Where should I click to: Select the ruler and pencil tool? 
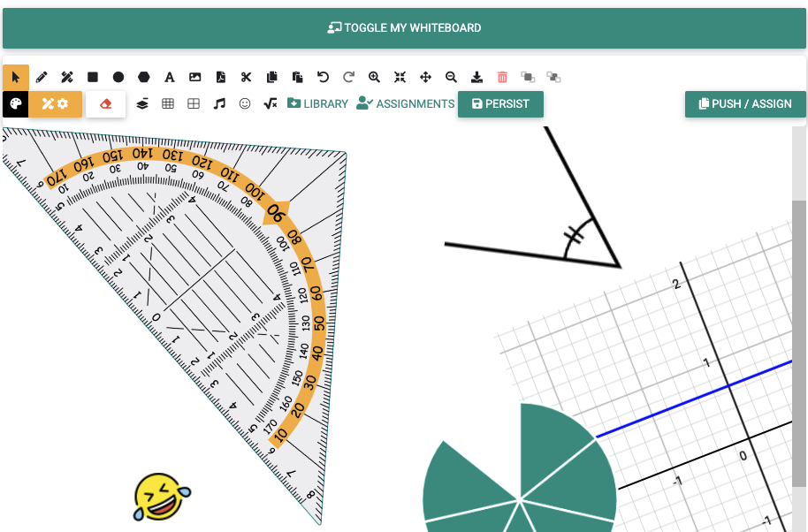(67, 77)
